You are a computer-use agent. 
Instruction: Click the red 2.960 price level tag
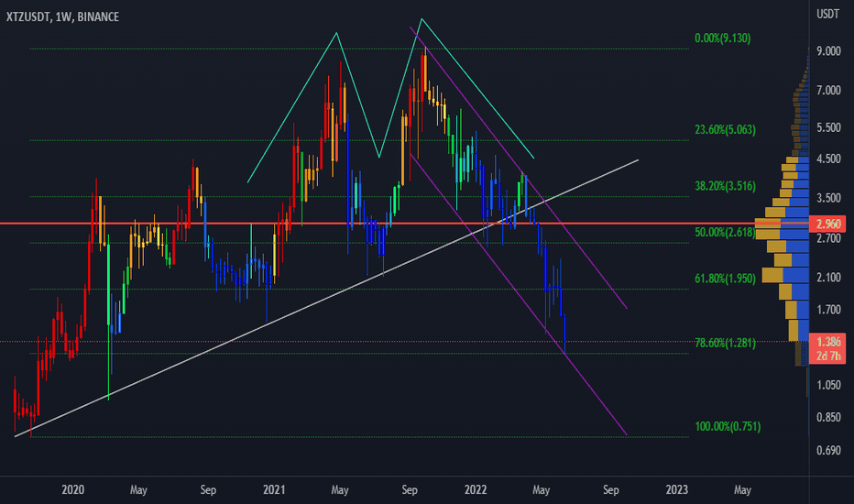pos(827,224)
